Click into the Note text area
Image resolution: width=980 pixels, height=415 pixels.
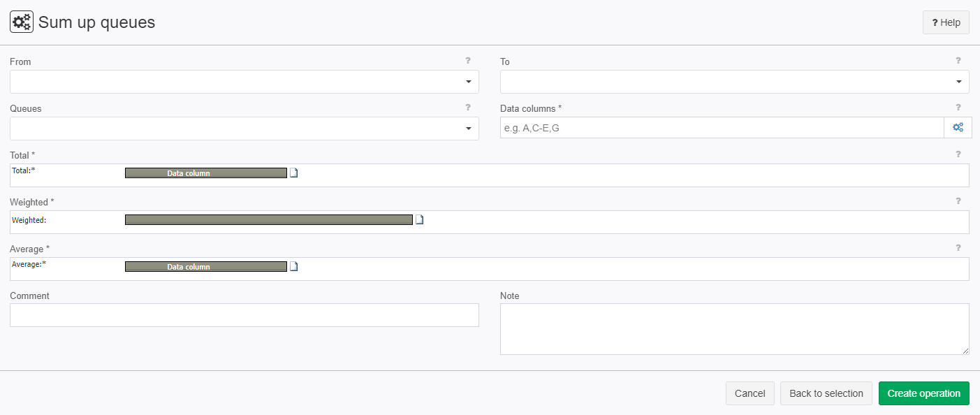pyautogui.click(x=734, y=328)
